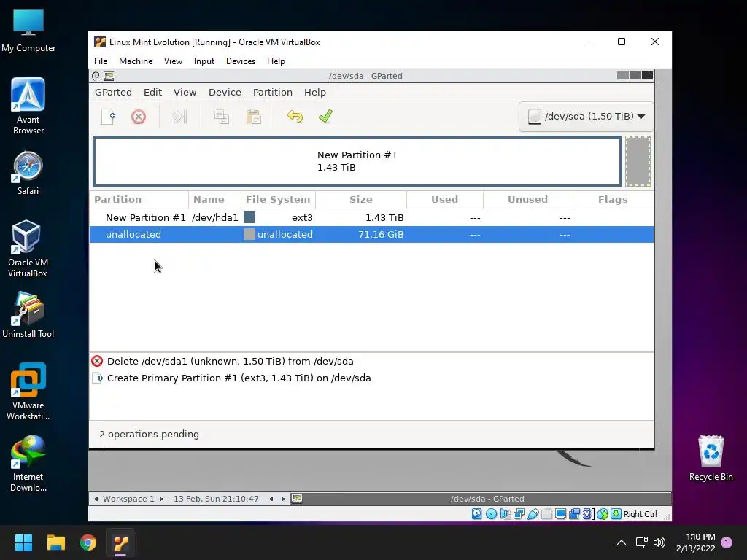Open File Explorer from taskbar
Viewport: 747px width, 560px height.
click(55, 542)
